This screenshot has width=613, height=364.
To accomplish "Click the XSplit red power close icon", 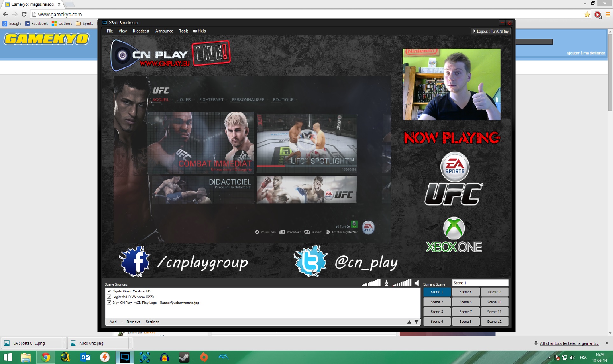I will [510, 23].
